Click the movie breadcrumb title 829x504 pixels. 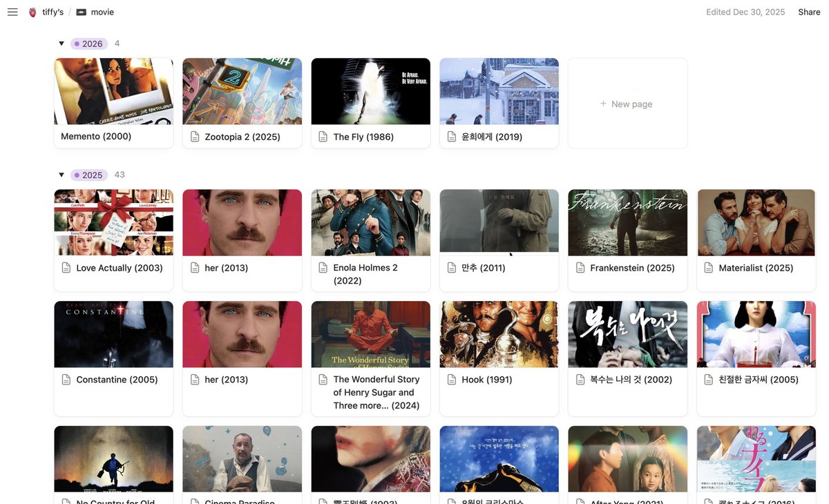pos(102,12)
